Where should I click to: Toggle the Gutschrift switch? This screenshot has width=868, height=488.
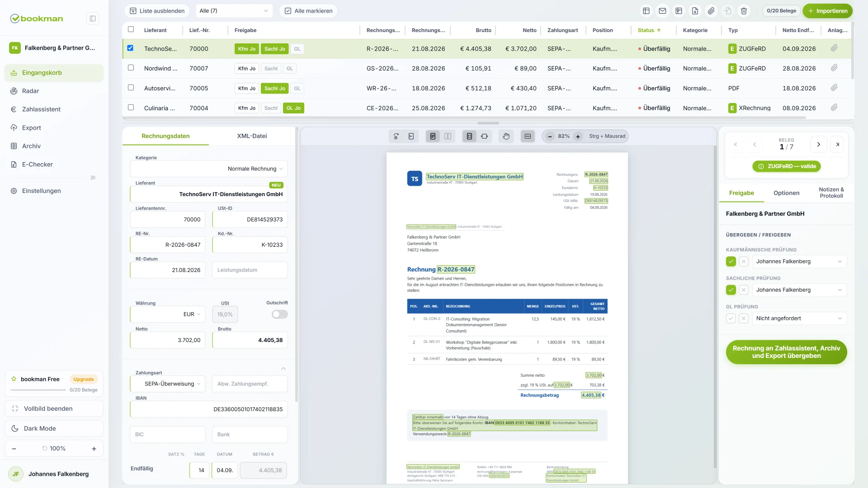coord(280,314)
